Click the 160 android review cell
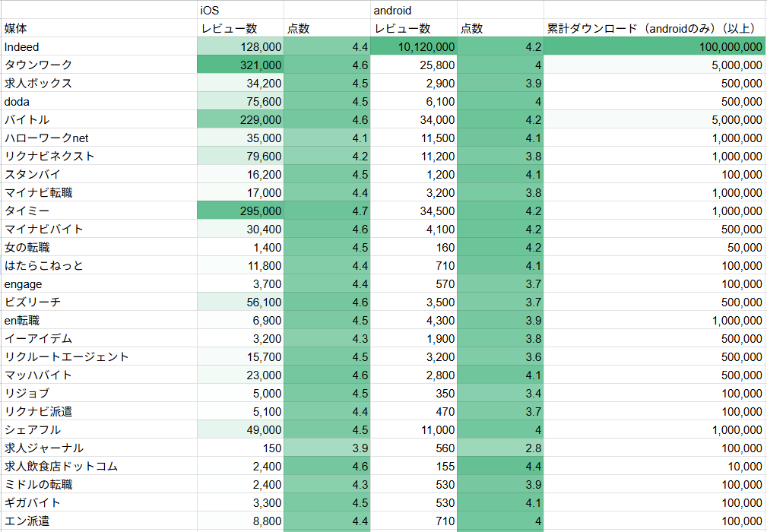 [x=414, y=248]
